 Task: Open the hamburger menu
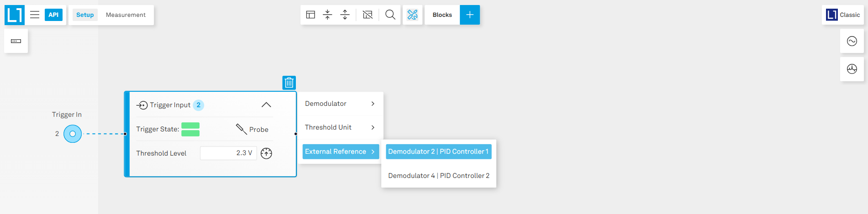click(x=35, y=15)
